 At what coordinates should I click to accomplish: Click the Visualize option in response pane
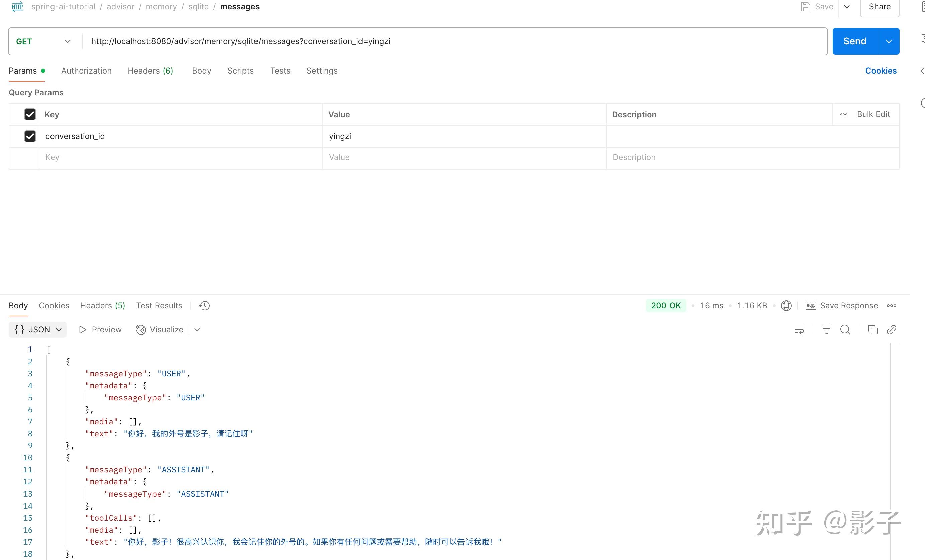(x=159, y=329)
